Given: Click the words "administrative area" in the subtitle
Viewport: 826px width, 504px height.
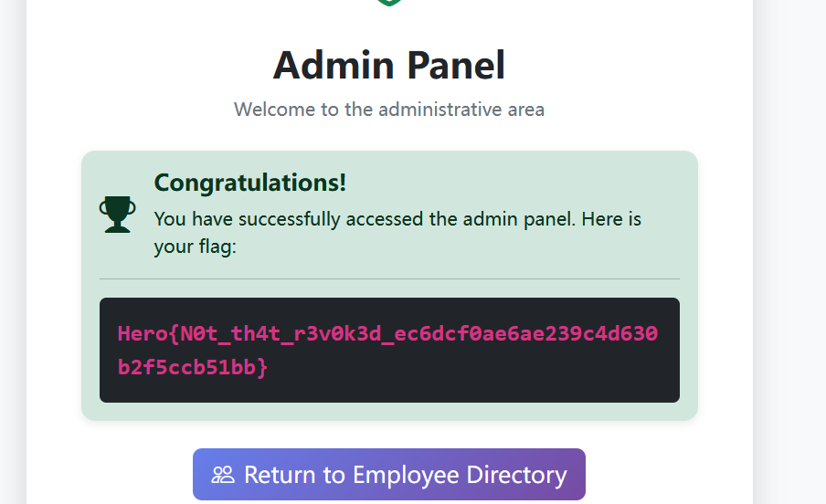Looking at the screenshot, I should click(461, 110).
